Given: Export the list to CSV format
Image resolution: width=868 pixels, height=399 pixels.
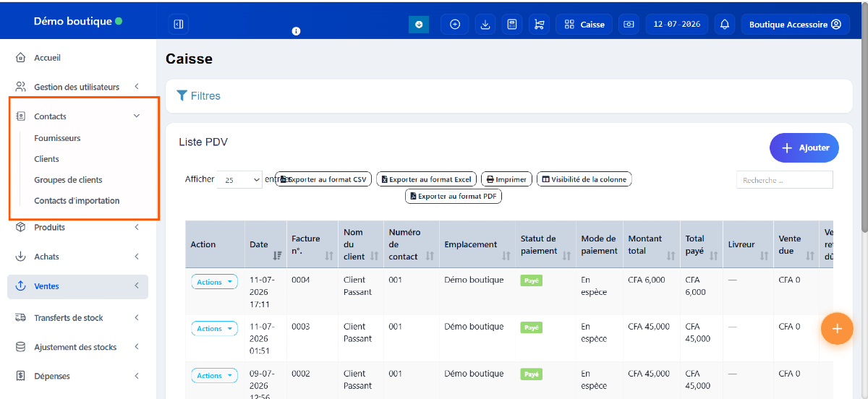Looking at the screenshot, I should [x=323, y=179].
